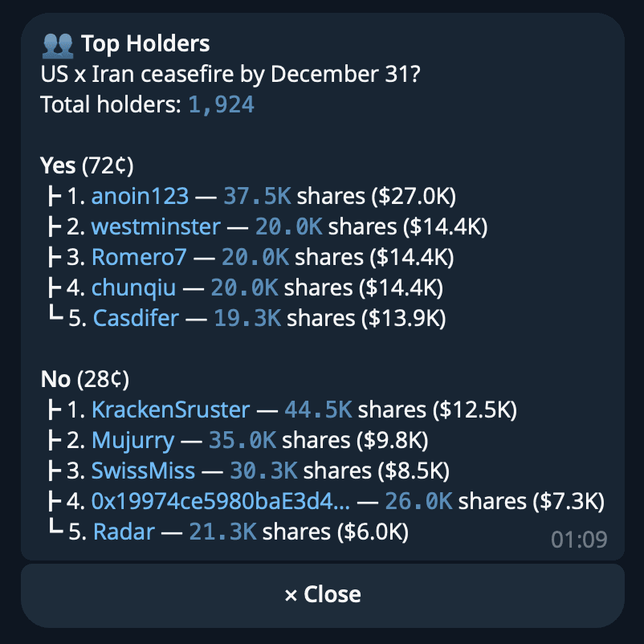Open the SwissMiss holder profile

[x=143, y=470]
